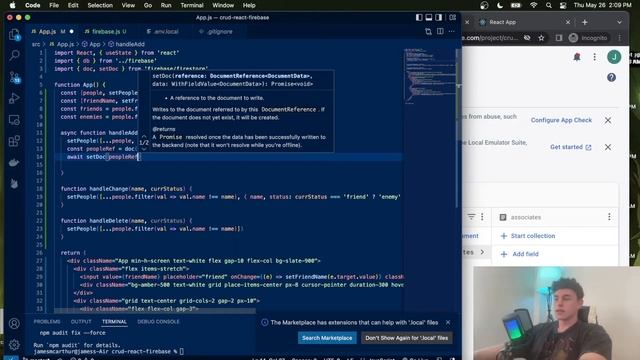Open the Remote Explorer view
The image size is (640, 360).
(14, 120)
